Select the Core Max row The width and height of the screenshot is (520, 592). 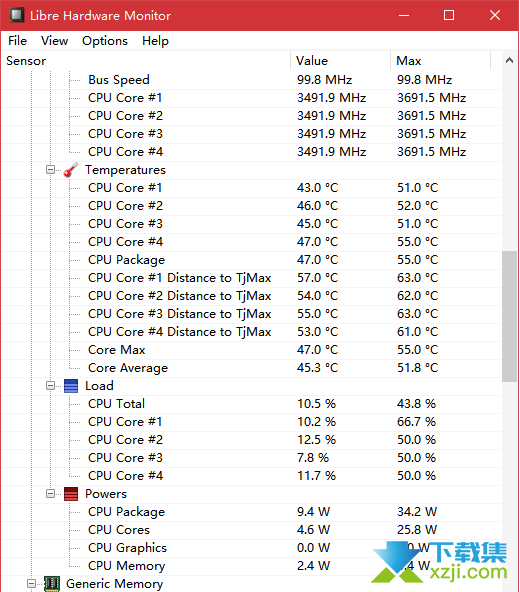pyautogui.click(x=252, y=350)
